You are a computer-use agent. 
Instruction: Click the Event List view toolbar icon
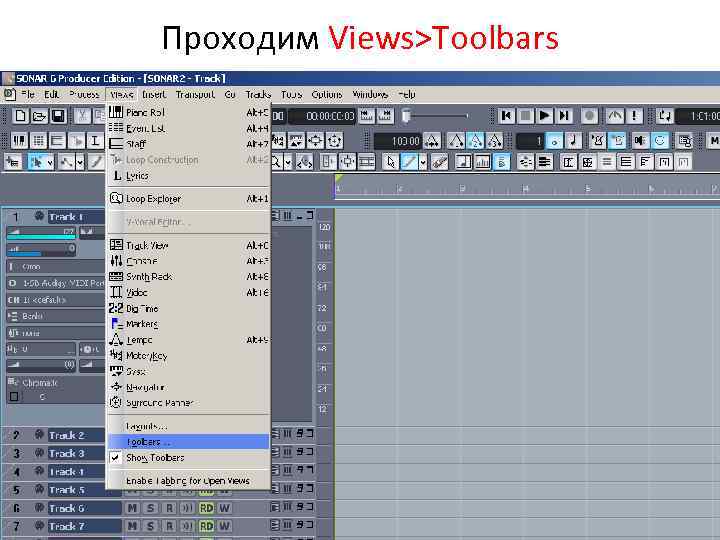[39, 141]
